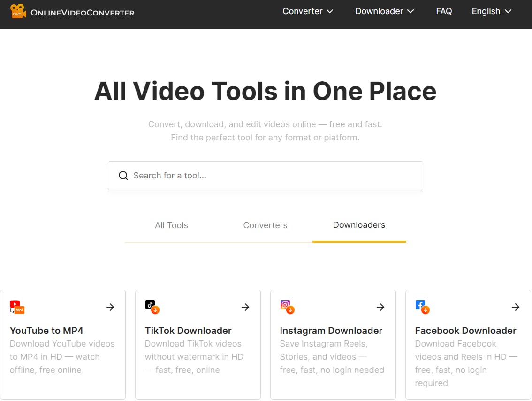Click the arrow on the Instagram Downloader card
532x401 pixels.
click(x=380, y=307)
